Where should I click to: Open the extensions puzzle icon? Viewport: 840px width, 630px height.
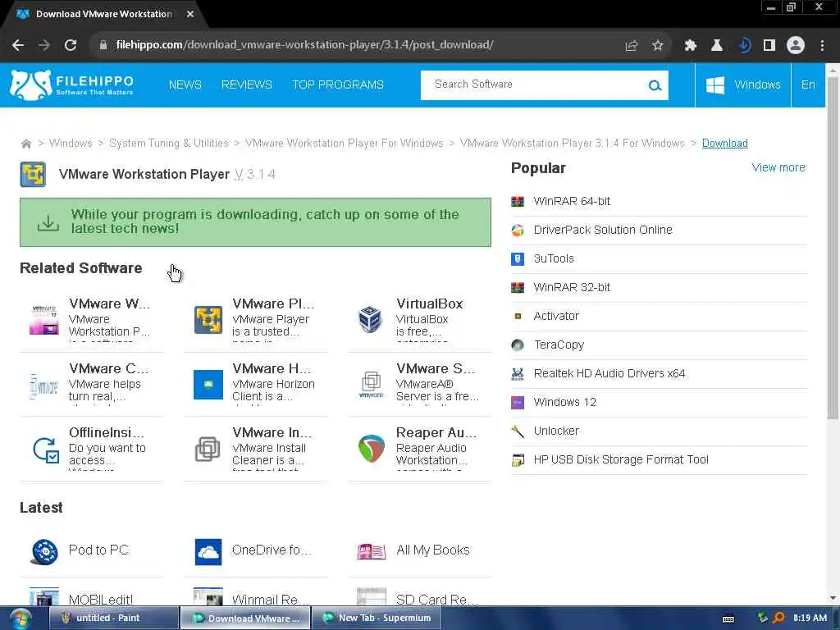[690, 46]
